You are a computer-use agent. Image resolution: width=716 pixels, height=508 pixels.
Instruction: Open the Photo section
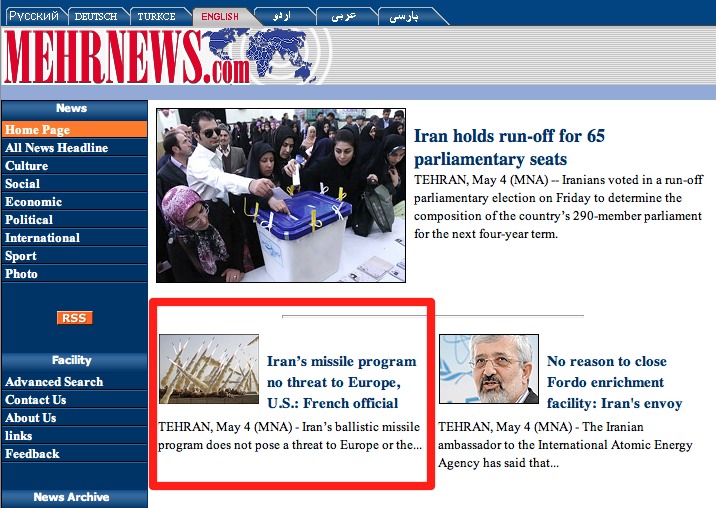click(x=74, y=274)
